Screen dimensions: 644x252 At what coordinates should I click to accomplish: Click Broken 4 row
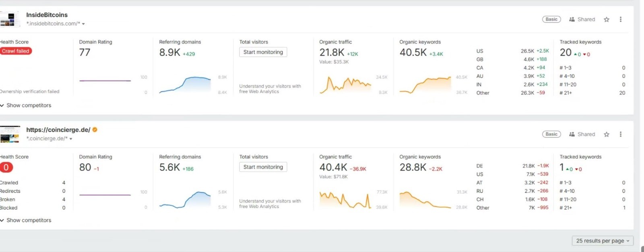point(33,200)
